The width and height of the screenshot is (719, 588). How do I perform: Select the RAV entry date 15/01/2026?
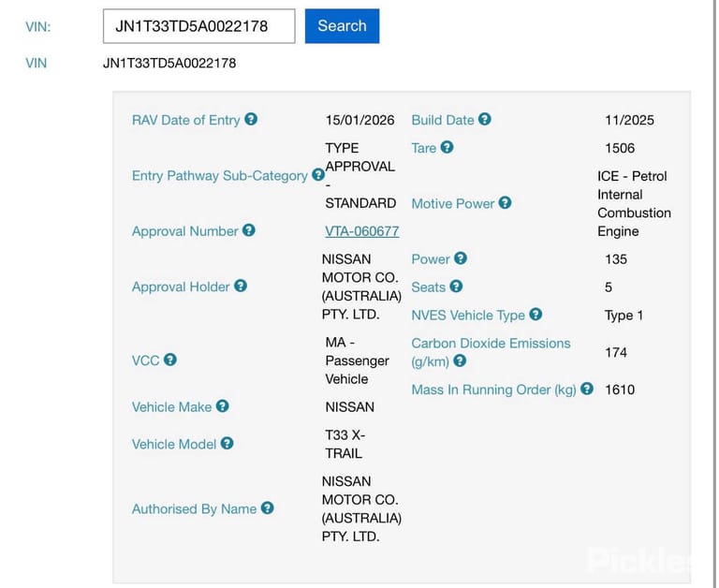[359, 120]
